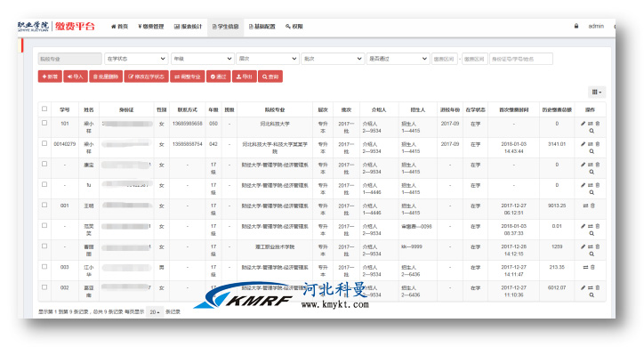Viewport: 644px width, 347px height.
Task: Click the trash icon for student 101
Action: [598, 123]
